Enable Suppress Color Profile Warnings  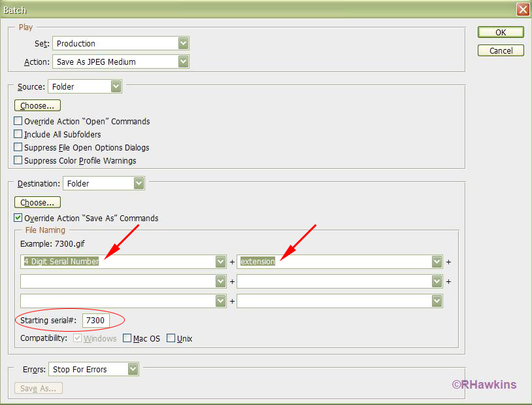(18, 160)
